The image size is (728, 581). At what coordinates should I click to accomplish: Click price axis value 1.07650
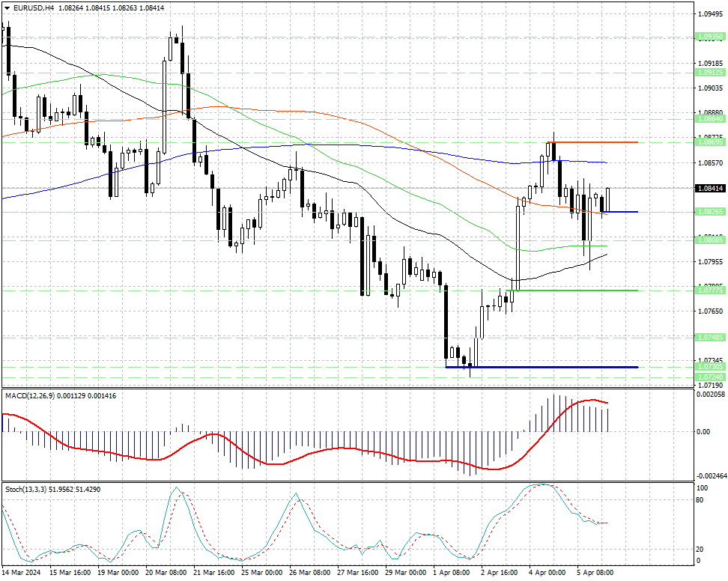point(710,311)
